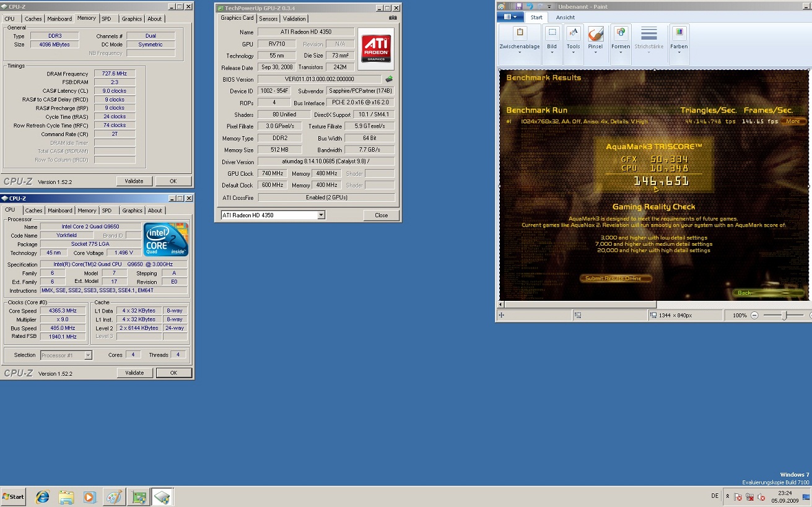Click the Undo arrow in Paint title bar
This screenshot has height=507, width=812.
[529, 6]
